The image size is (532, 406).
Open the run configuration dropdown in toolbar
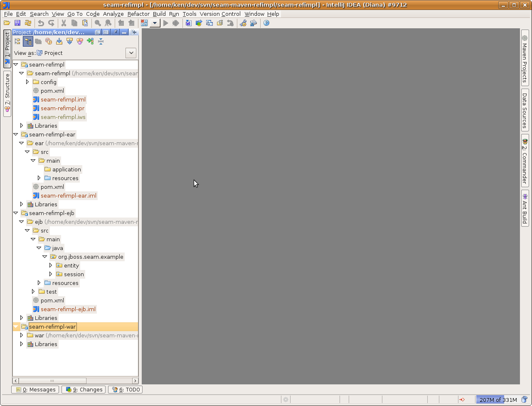pyautogui.click(x=155, y=23)
